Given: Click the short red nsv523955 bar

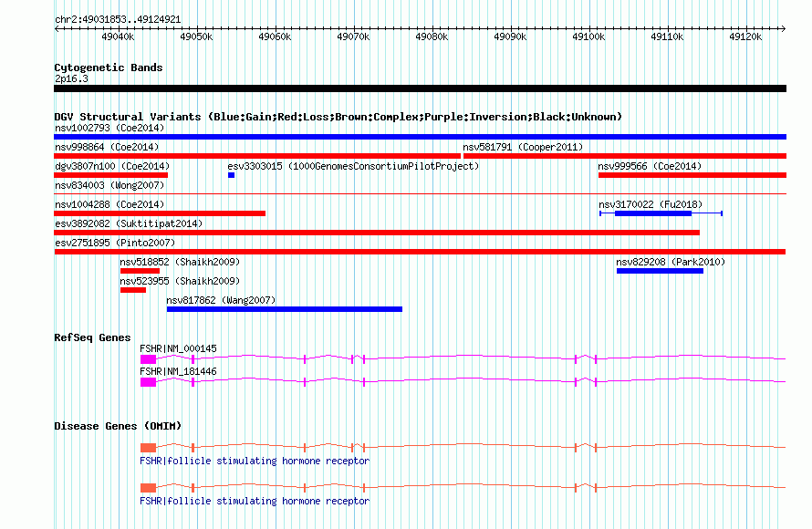Looking at the screenshot, I should [x=133, y=290].
